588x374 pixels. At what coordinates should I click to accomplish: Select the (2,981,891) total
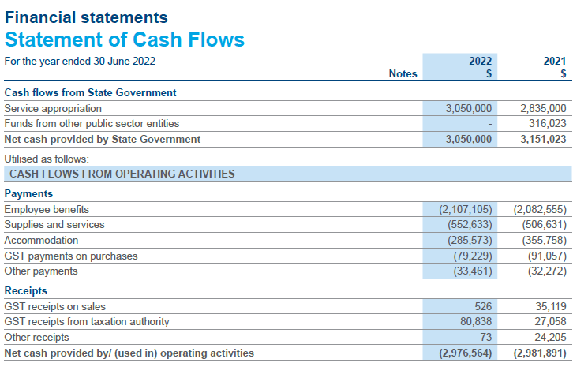tap(540, 353)
